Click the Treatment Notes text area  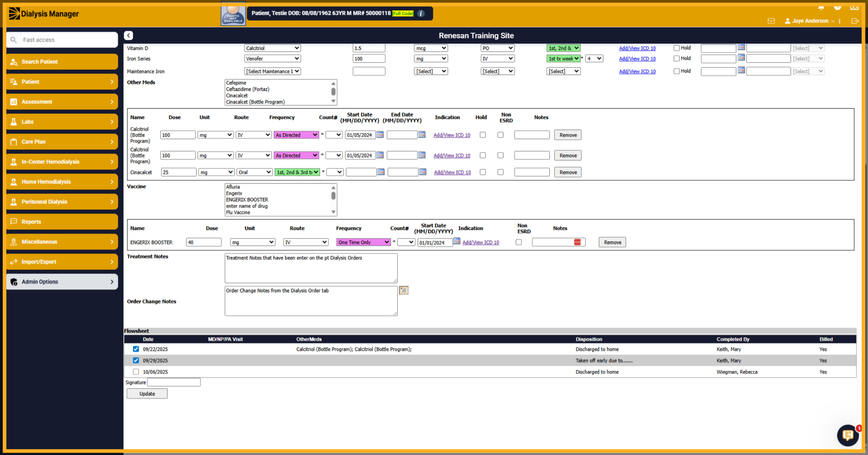(x=311, y=268)
